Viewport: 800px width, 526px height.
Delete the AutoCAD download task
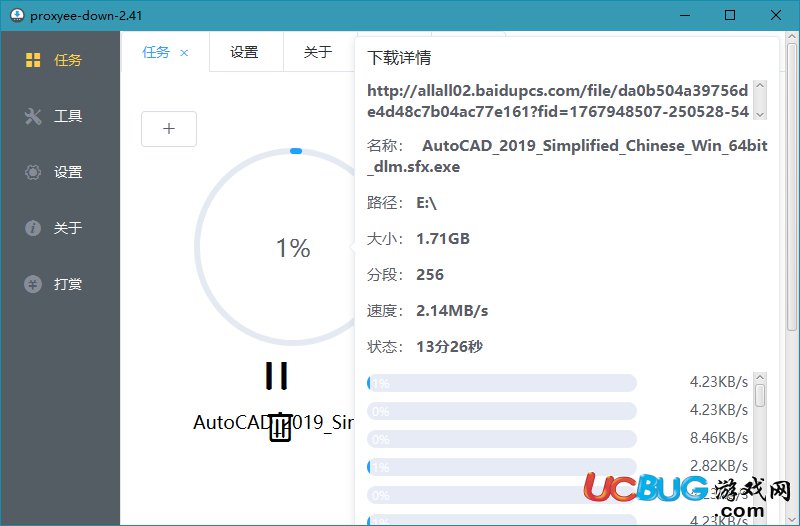(x=280, y=427)
